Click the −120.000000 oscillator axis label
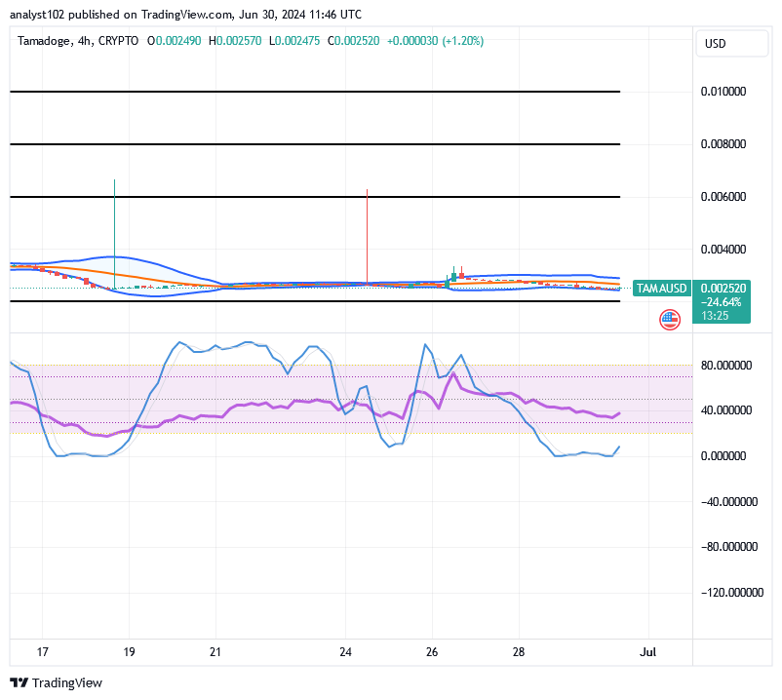The height and width of the screenshot is (700, 782). [732, 593]
